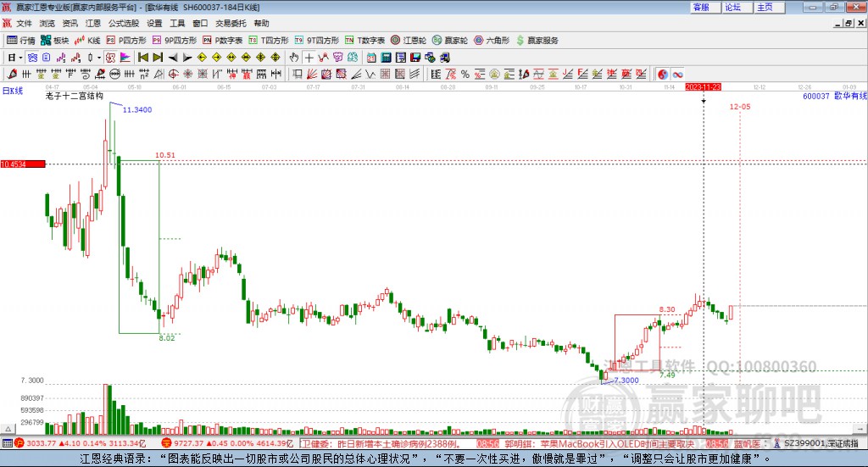Open the 六角形 hexagon tool

click(492, 41)
